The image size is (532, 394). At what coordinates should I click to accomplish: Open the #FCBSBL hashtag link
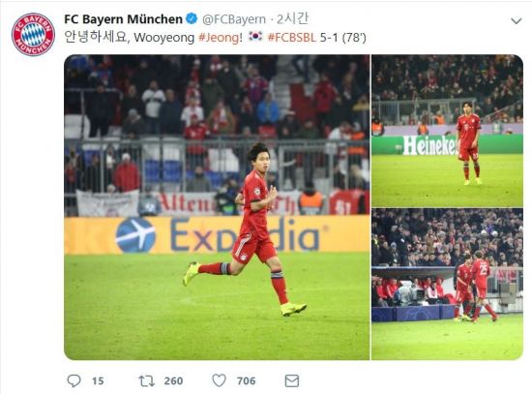pos(292,37)
